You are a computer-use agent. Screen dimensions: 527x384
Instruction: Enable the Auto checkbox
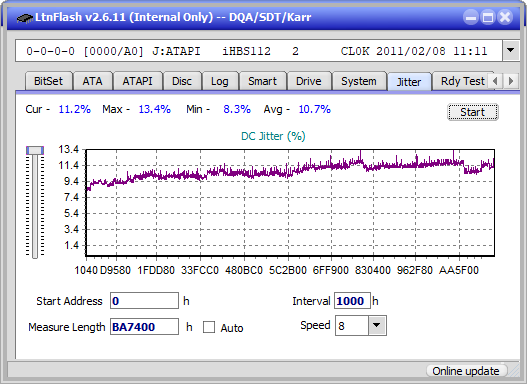pos(209,327)
